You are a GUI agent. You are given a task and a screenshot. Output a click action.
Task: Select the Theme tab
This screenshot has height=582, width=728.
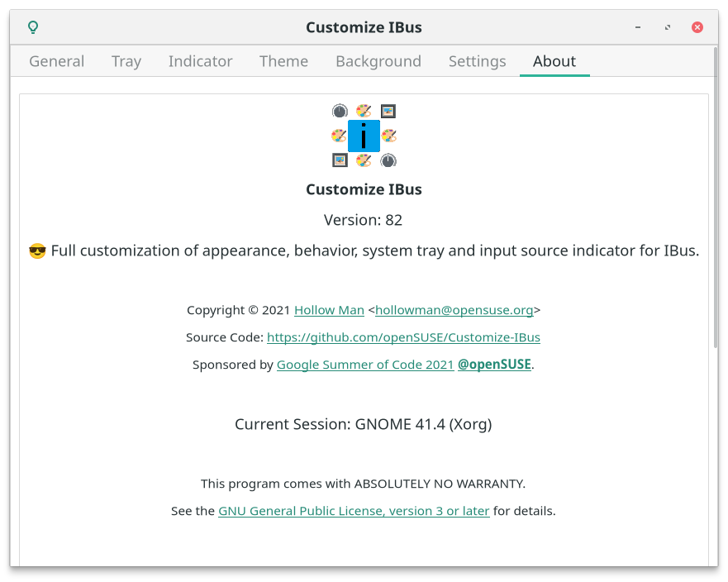[x=283, y=61]
